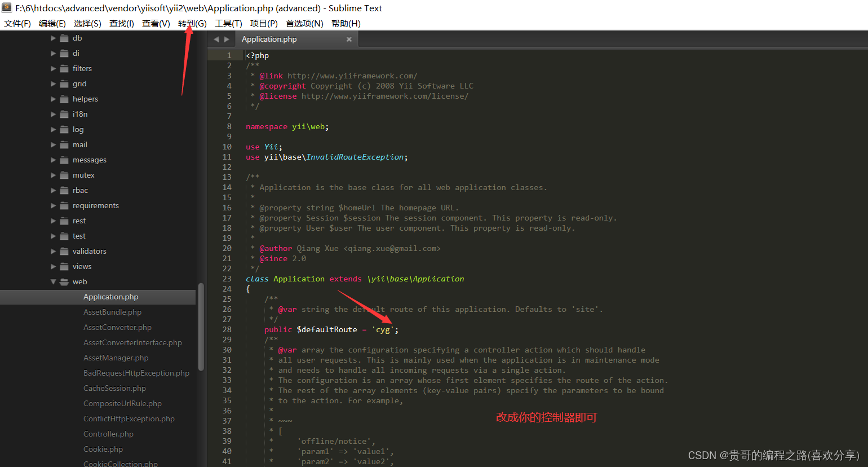This screenshot has height=467, width=868.
Task: Open AssetConverterInterface.php from sidebar
Action: pos(132,342)
